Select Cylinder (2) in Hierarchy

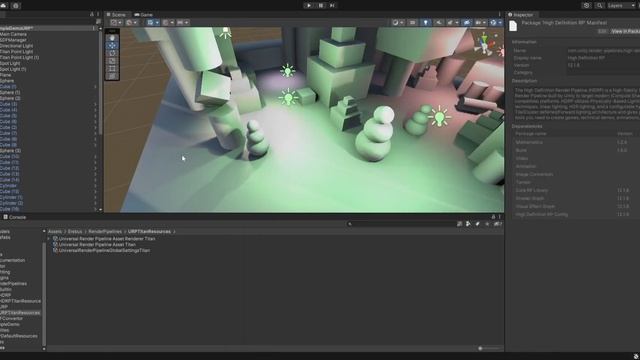click(11, 203)
